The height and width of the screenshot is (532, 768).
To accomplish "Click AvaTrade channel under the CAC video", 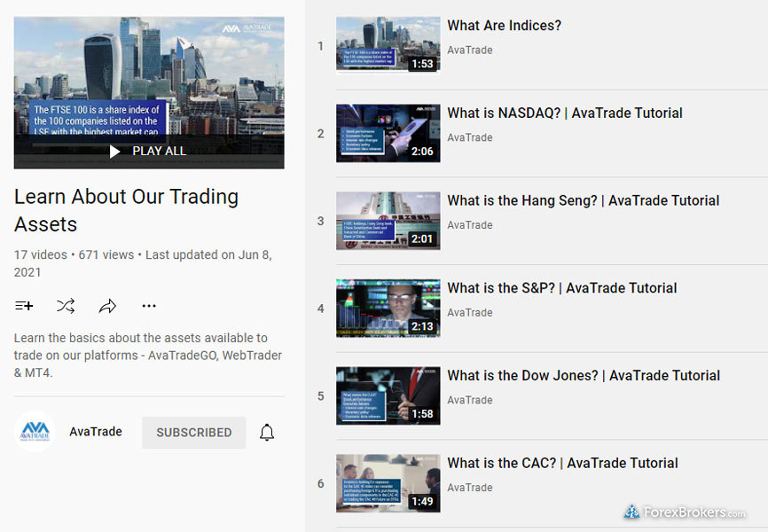I will [x=470, y=488].
